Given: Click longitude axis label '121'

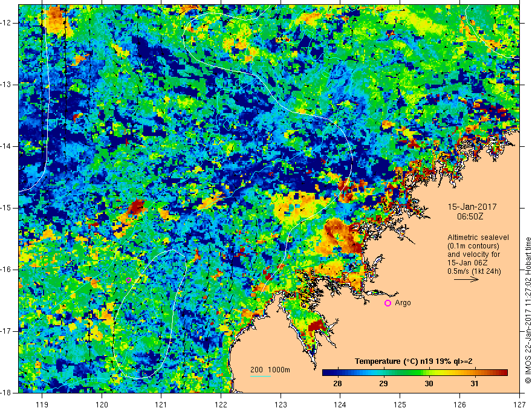Looking at the screenshot, I should pos(161,404).
